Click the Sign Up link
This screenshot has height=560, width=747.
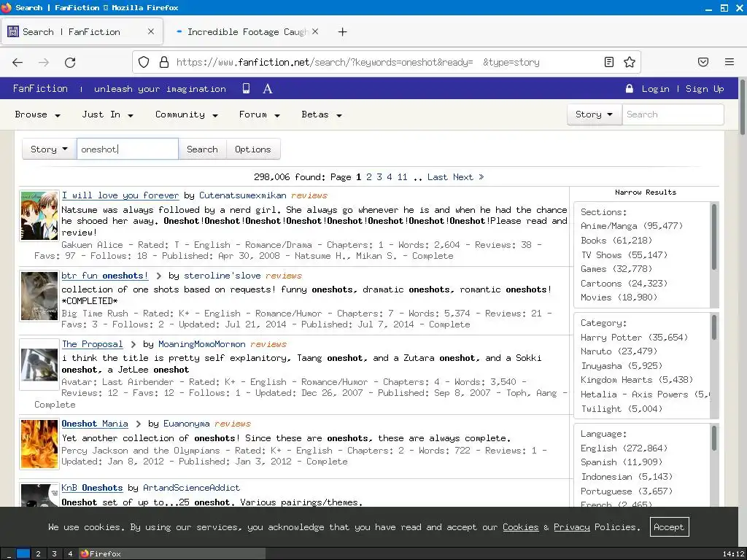click(x=705, y=89)
